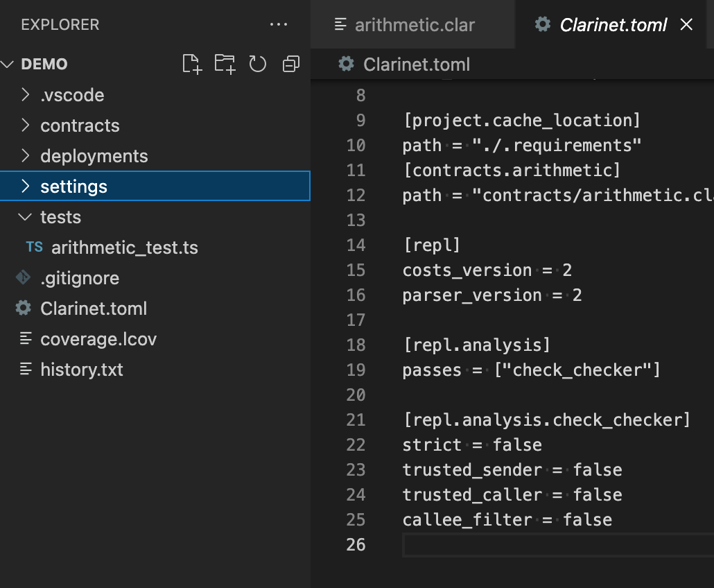Click the New Folder icon in Explorer
The height and width of the screenshot is (588, 714).
[225, 64]
